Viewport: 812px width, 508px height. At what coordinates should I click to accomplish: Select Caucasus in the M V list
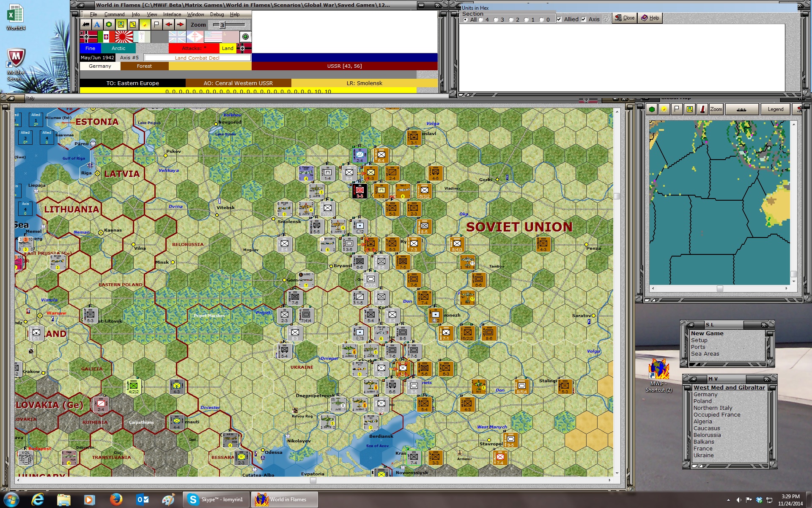pyautogui.click(x=707, y=428)
